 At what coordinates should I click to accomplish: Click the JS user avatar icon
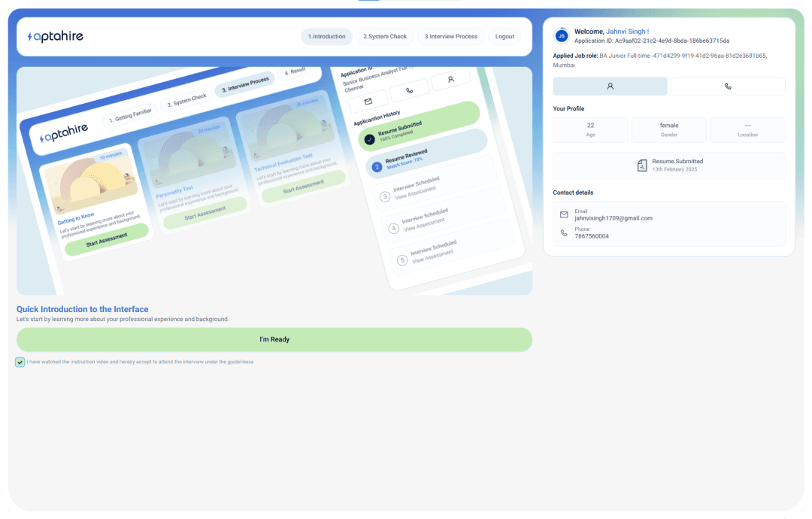[561, 35]
